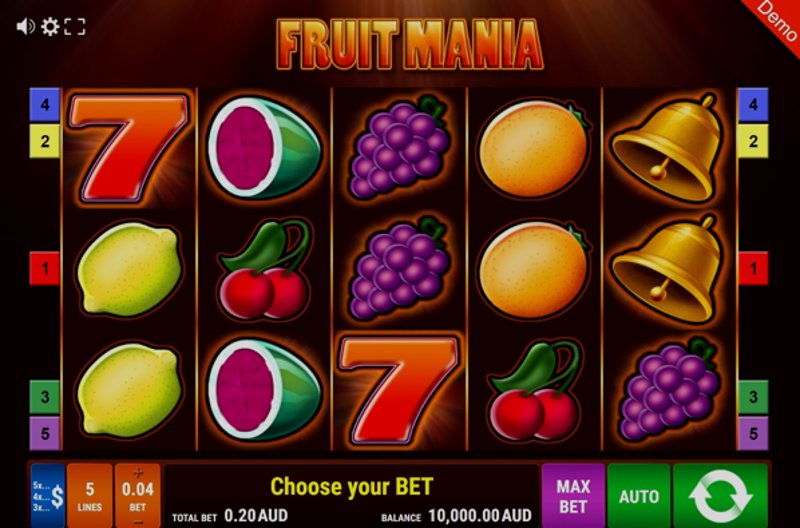Select payline 4 blue marker on left
The image size is (800, 528).
tap(45, 105)
